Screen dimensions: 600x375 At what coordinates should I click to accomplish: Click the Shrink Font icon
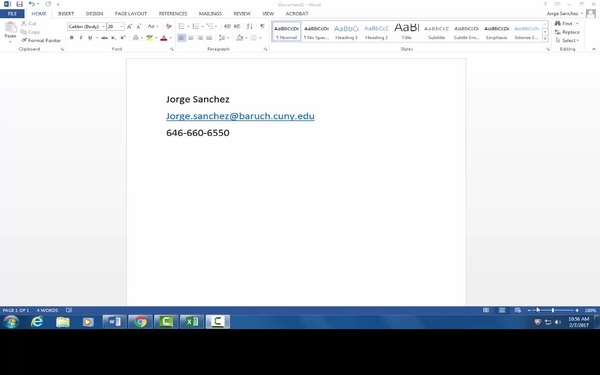139,26
